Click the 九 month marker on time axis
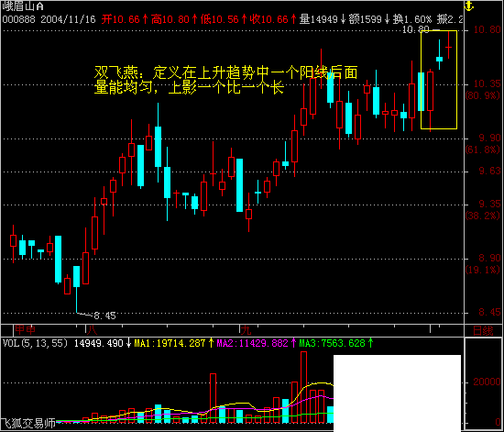504x432 pixels. [x=246, y=329]
